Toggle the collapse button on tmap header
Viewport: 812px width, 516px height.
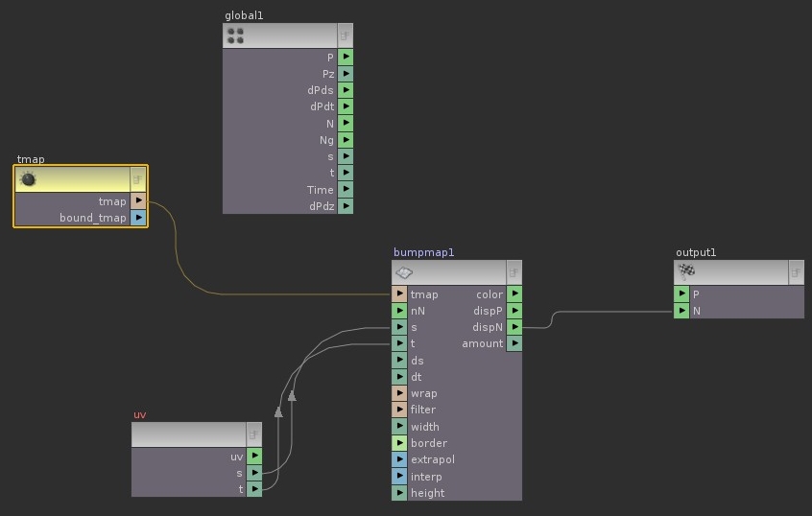click(x=138, y=179)
